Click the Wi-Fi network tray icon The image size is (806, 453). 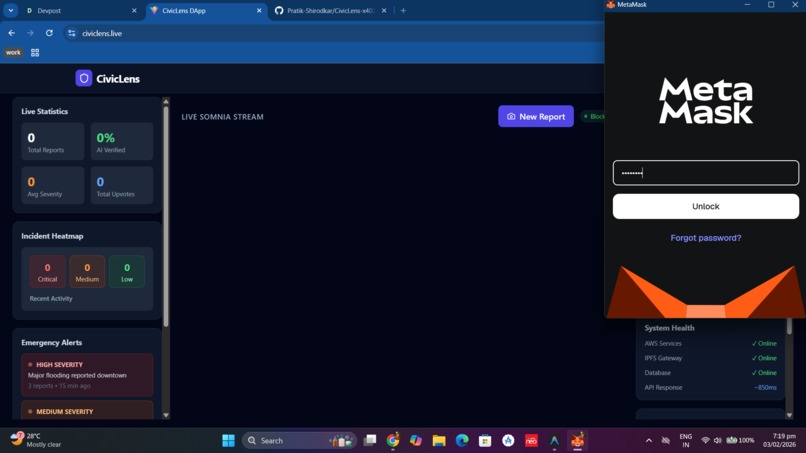click(705, 441)
